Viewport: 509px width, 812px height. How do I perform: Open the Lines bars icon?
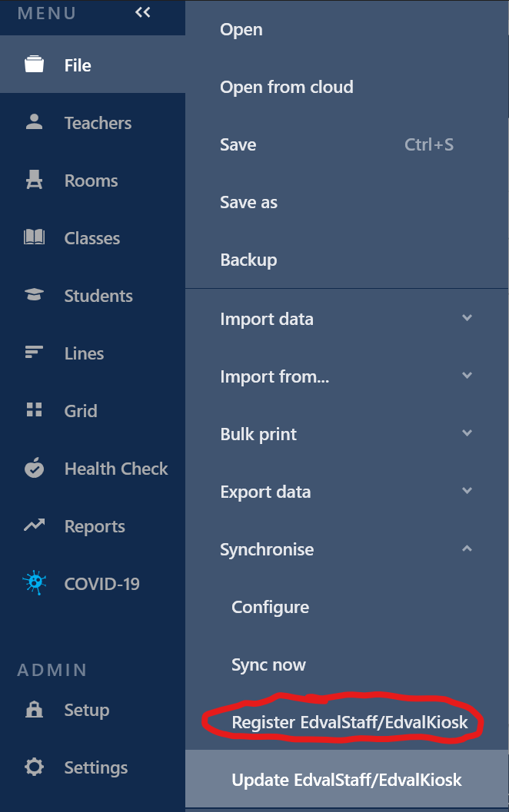point(35,353)
